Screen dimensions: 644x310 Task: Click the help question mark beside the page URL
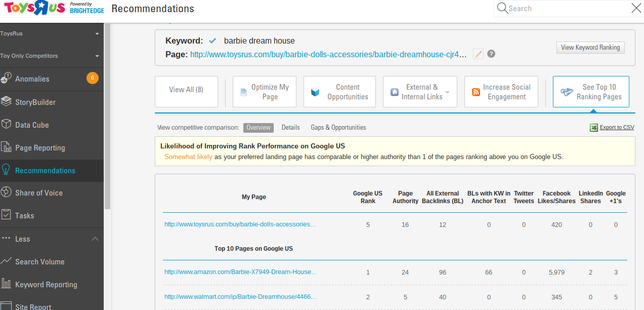coord(491,53)
